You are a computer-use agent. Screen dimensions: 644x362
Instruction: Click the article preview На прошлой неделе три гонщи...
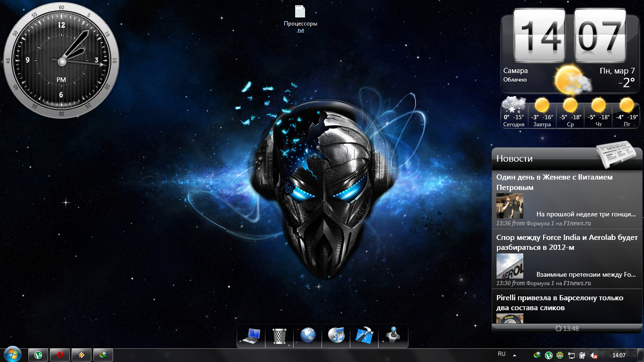[586, 214]
